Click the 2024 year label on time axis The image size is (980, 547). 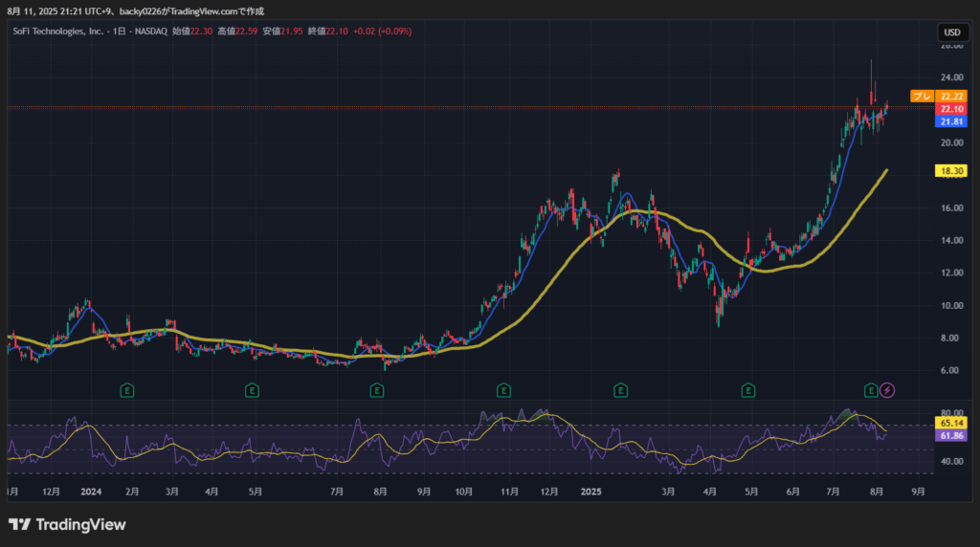click(91, 492)
